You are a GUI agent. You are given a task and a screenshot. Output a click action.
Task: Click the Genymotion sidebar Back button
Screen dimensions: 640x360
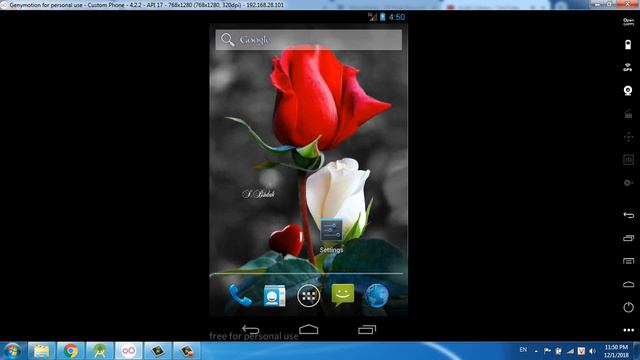point(628,215)
